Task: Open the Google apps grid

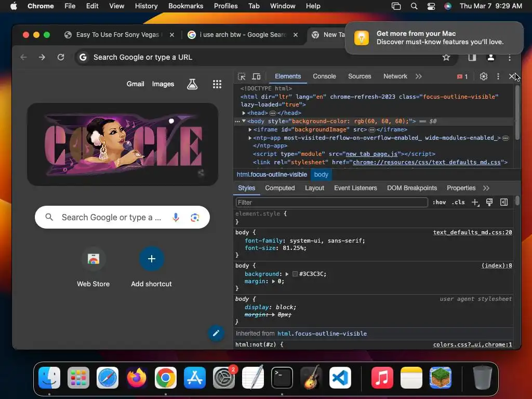Action: pyautogui.click(x=217, y=84)
